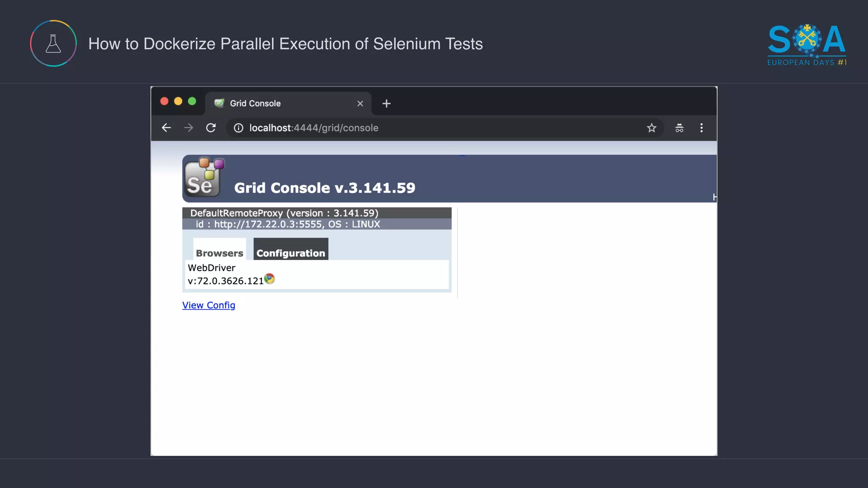Switch to the Browsers tab
868x488 pixels.
click(220, 249)
